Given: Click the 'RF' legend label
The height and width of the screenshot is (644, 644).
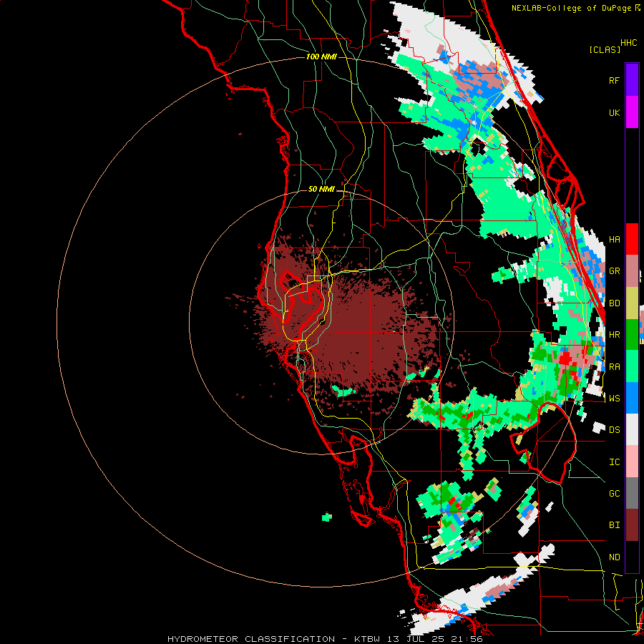Looking at the screenshot, I should coord(614,80).
